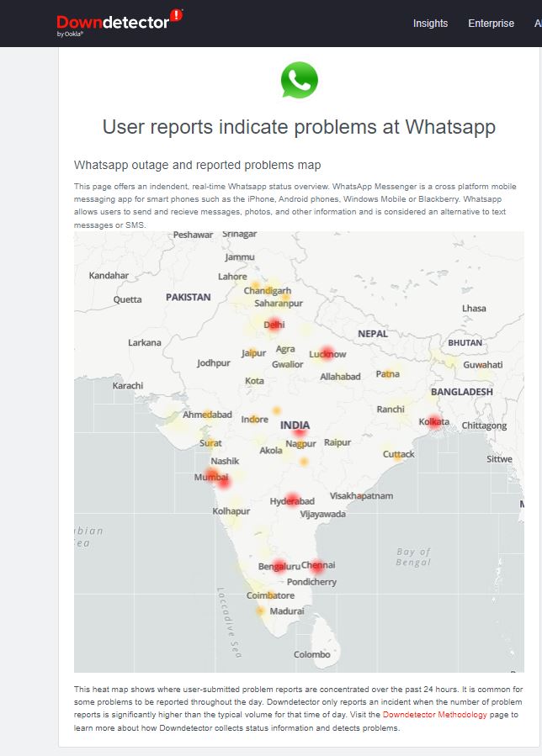Click the Downdetector logo
The height and width of the screenshot is (756, 542).
(120, 23)
